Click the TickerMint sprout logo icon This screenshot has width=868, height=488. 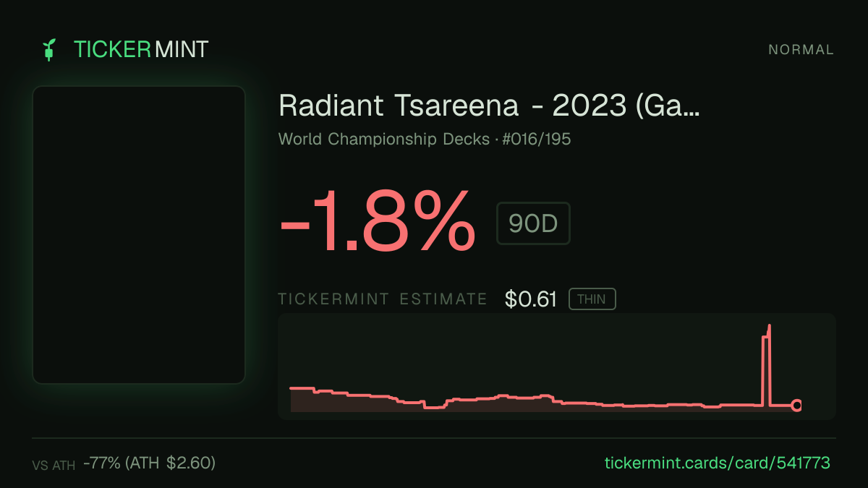[49, 50]
